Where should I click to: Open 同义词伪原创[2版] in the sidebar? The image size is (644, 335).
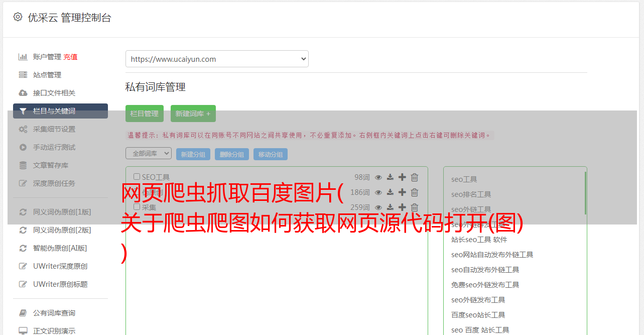62,230
